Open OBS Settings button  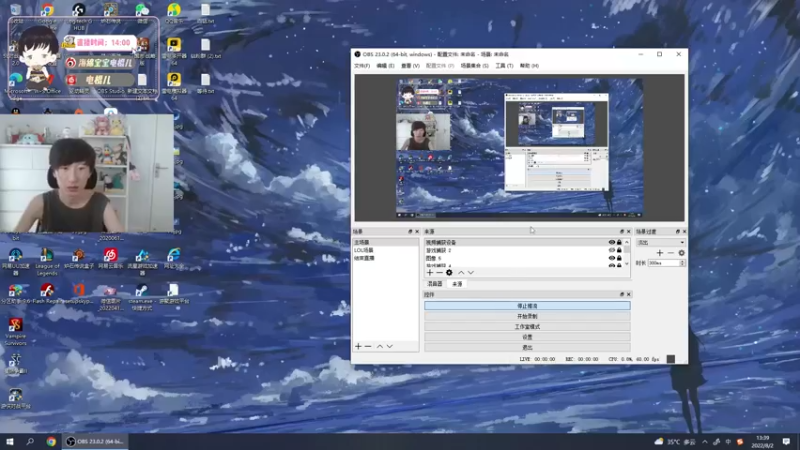pyautogui.click(x=527, y=337)
